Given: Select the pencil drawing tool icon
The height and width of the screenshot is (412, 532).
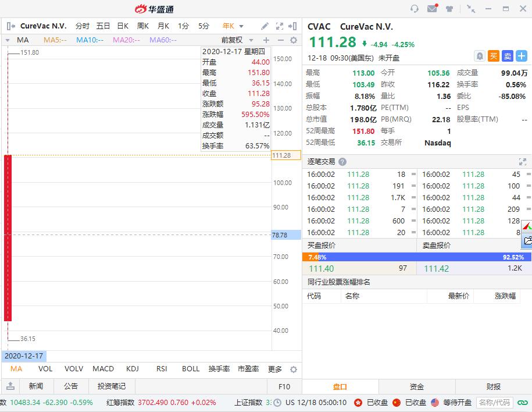Looking at the screenshot, I should (265, 26).
